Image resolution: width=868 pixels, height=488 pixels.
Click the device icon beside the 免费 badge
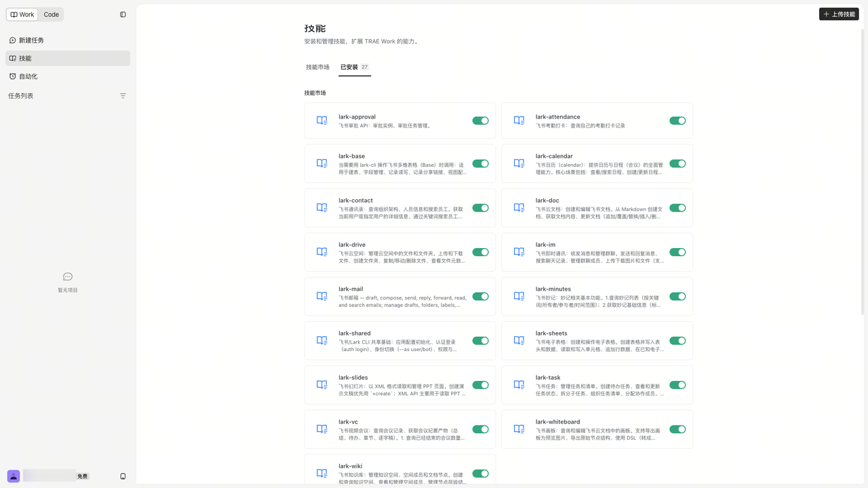[x=123, y=476]
